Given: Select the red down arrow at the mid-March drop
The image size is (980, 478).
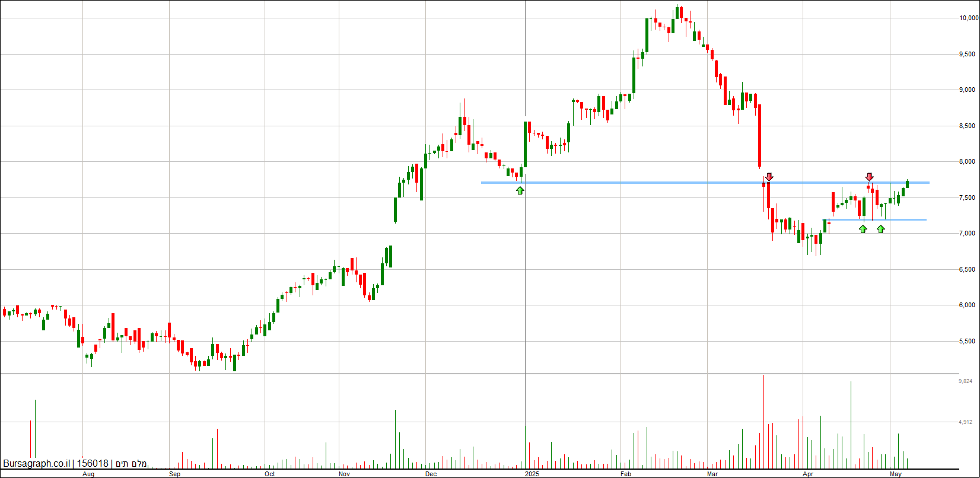Looking at the screenshot, I should [x=769, y=177].
